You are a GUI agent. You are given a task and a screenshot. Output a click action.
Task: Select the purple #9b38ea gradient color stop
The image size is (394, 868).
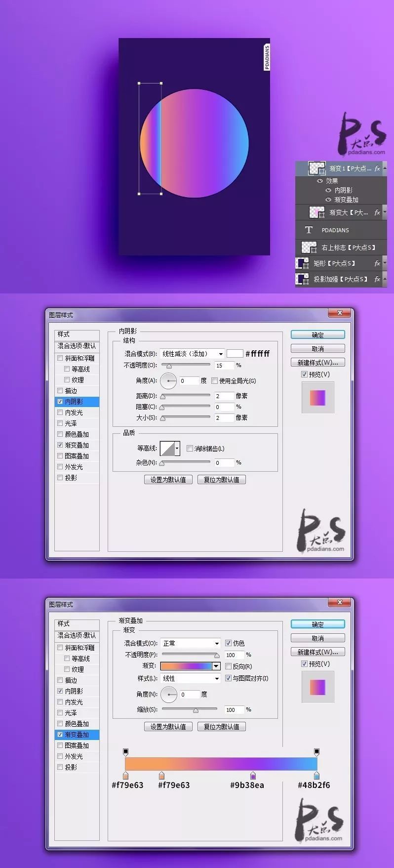[x=253, y=776]
